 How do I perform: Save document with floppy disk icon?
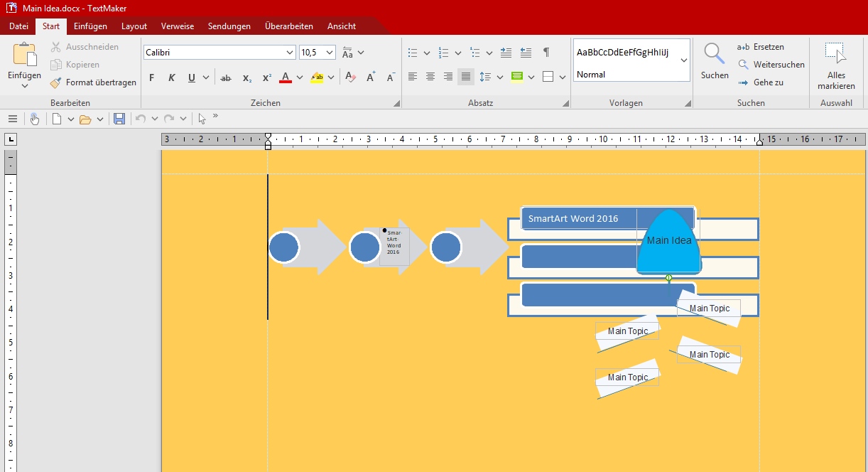click(x=119, y=119)
